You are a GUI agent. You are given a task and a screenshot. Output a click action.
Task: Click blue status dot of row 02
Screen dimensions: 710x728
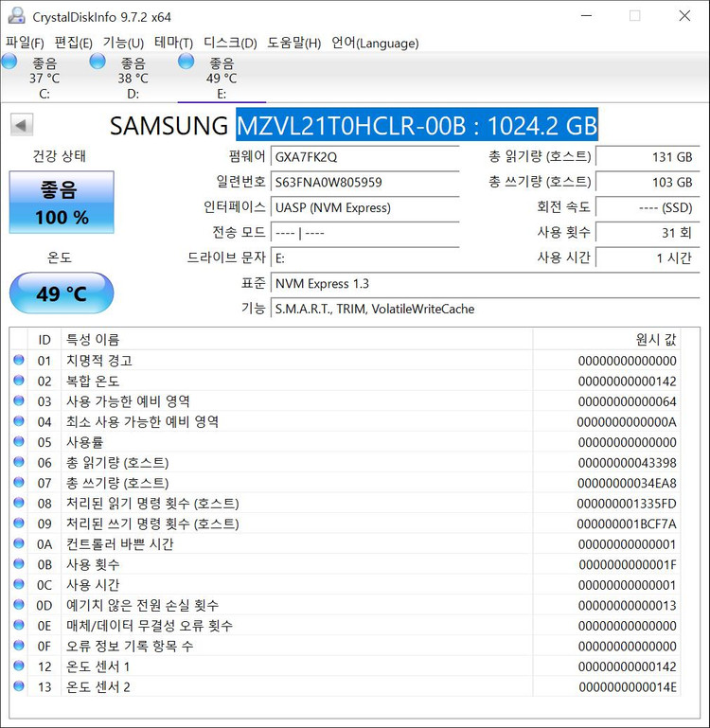[x=19, y=381]
